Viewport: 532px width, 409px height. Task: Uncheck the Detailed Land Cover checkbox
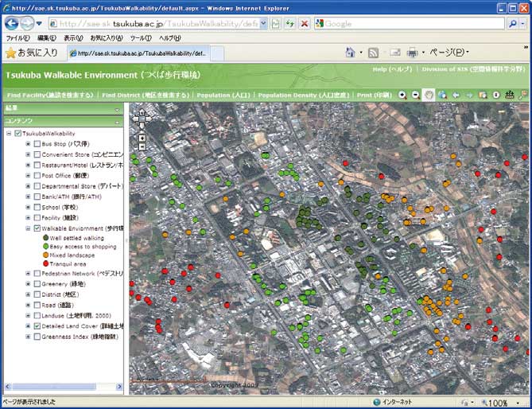tap(37, 325)
